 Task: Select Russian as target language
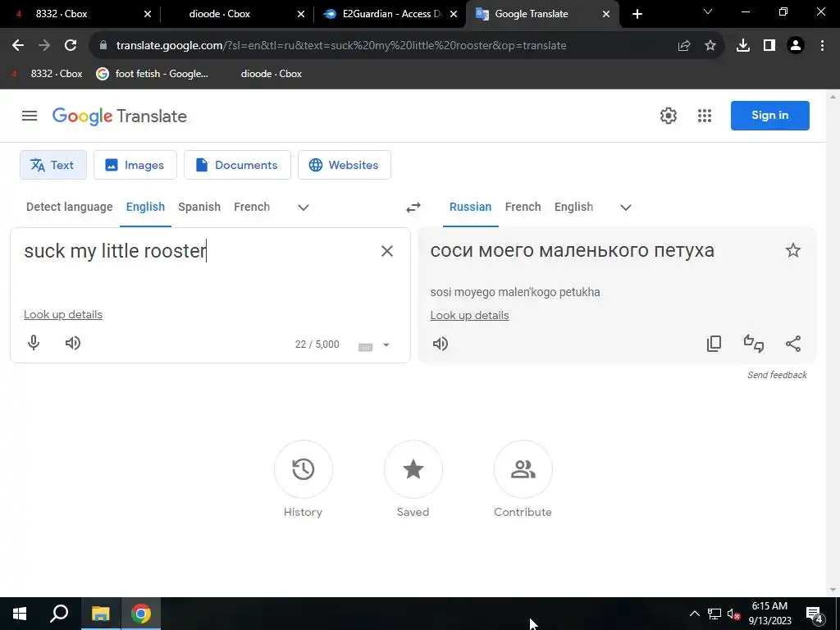(x=470, y=207)
